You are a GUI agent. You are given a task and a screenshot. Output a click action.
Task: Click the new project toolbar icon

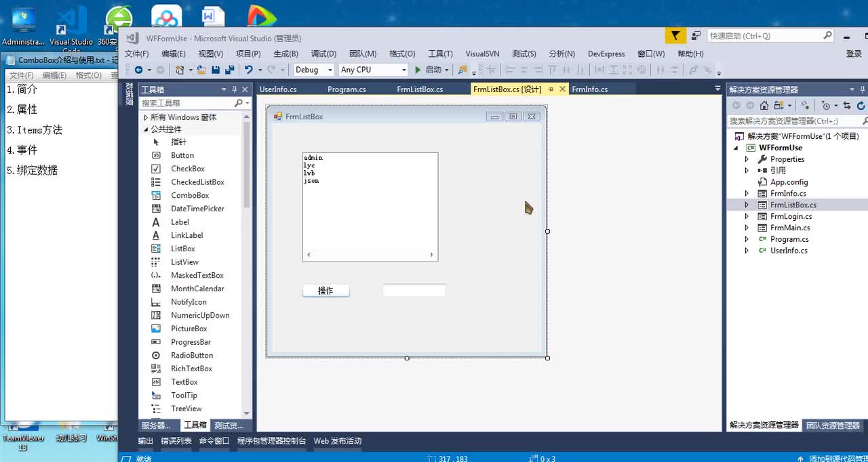tap(180, 70)
